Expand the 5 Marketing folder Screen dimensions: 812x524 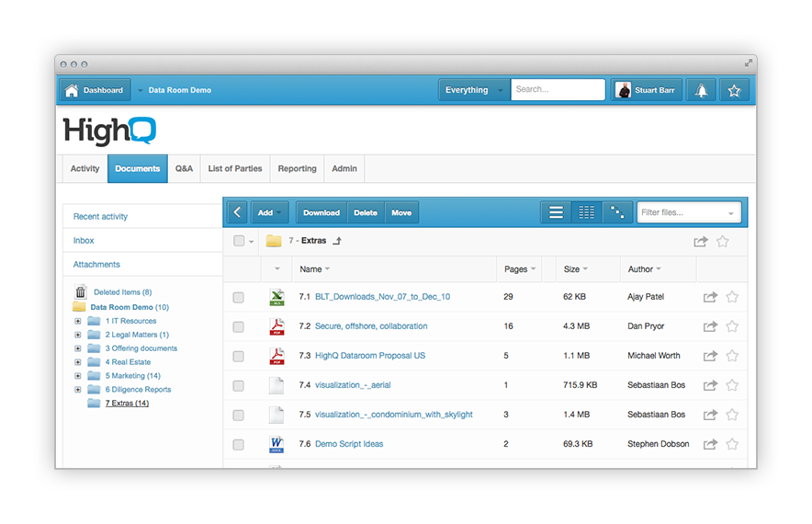coord(78,376)
